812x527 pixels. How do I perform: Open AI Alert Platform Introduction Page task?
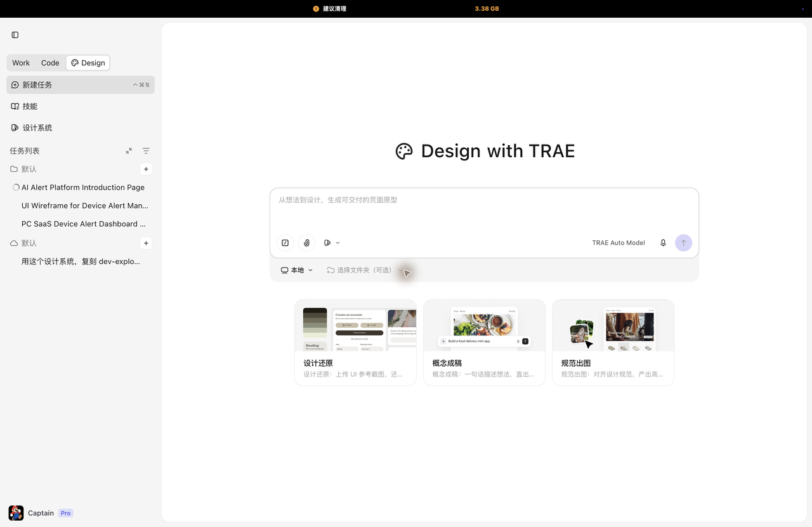[81, 188]
